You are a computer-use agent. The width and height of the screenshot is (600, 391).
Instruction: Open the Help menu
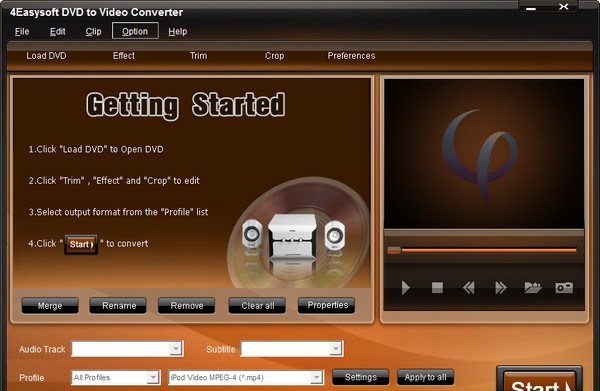[x=178, y=31]
